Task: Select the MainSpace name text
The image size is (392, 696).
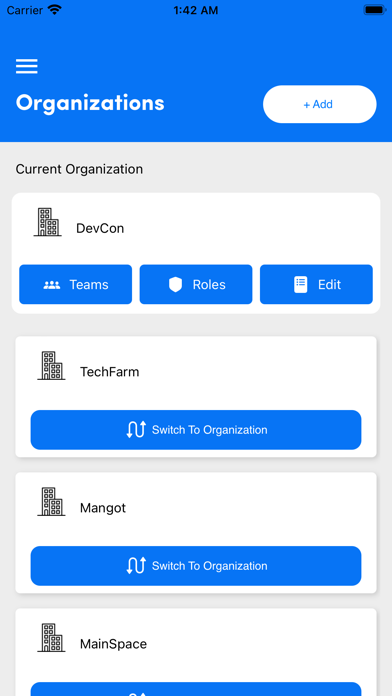Action: [x=113, y=644]
